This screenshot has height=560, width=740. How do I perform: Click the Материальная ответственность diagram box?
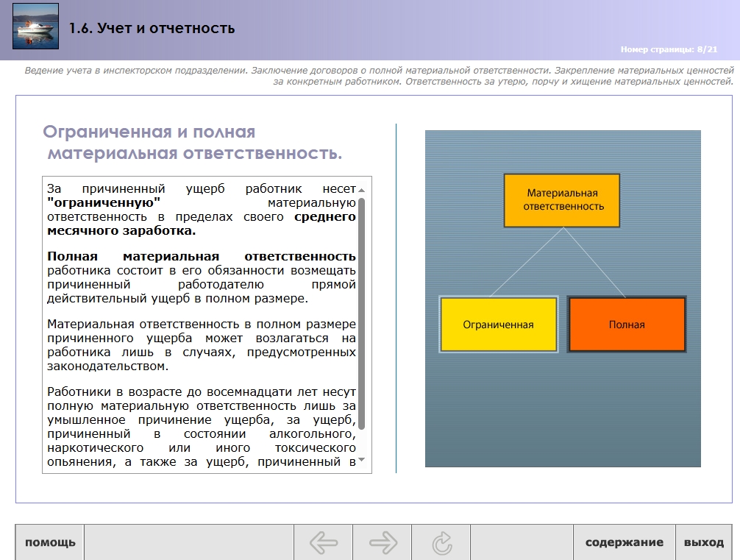[562, 200]
